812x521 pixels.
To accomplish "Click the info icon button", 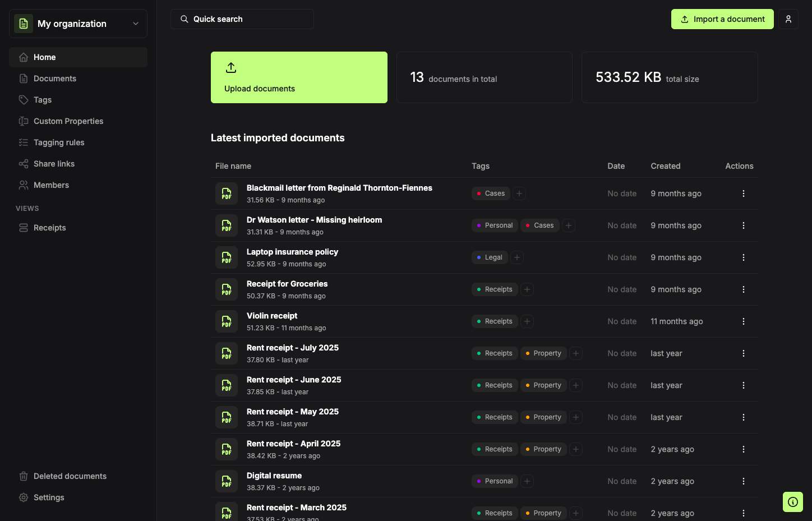I will [x=793, y=502].
